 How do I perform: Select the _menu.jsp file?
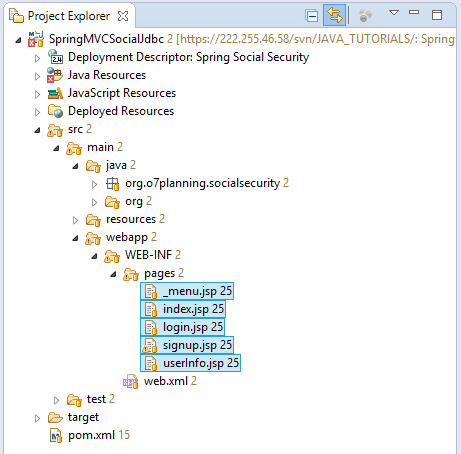187,291
